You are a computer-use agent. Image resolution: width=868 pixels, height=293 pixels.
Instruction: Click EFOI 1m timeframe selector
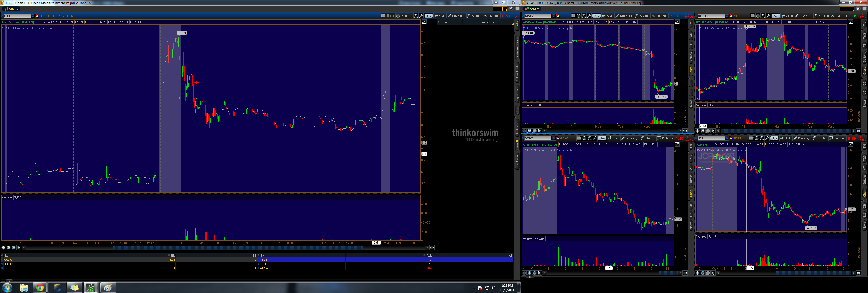pyautogui.click(x=428, y=16)
